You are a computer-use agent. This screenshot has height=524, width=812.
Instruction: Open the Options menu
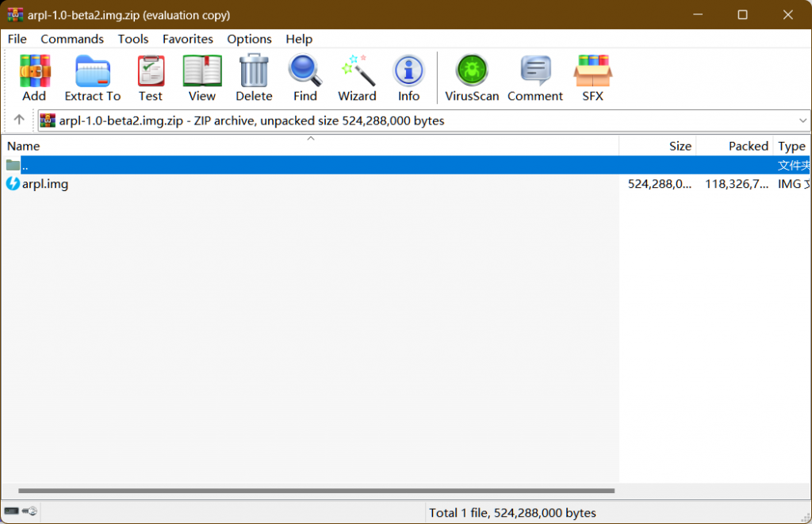tap(249, 39)
